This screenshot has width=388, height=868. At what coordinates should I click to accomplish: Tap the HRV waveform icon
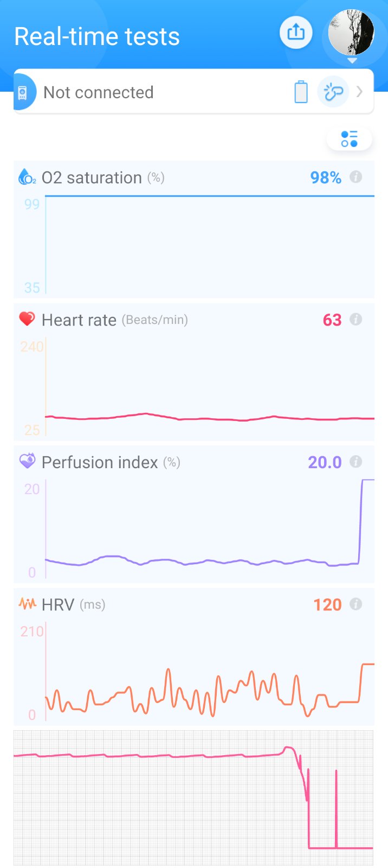[x=27, y=604]
